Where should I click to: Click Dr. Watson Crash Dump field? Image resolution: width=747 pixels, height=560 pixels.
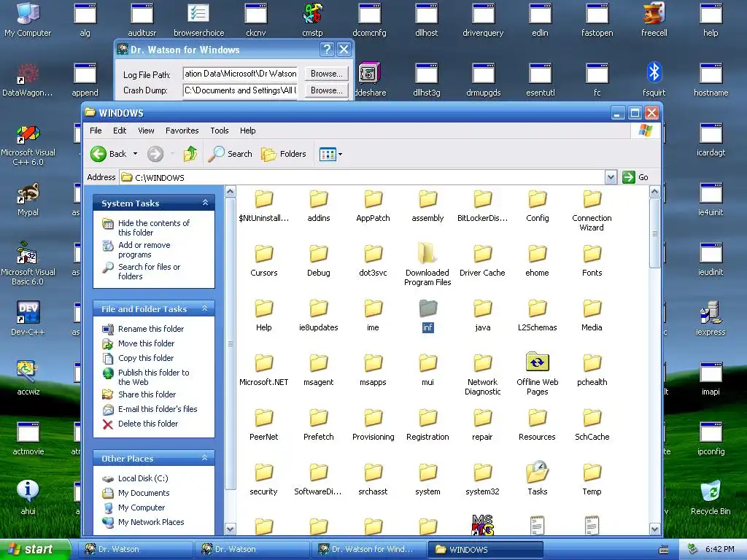coord(241,90)
